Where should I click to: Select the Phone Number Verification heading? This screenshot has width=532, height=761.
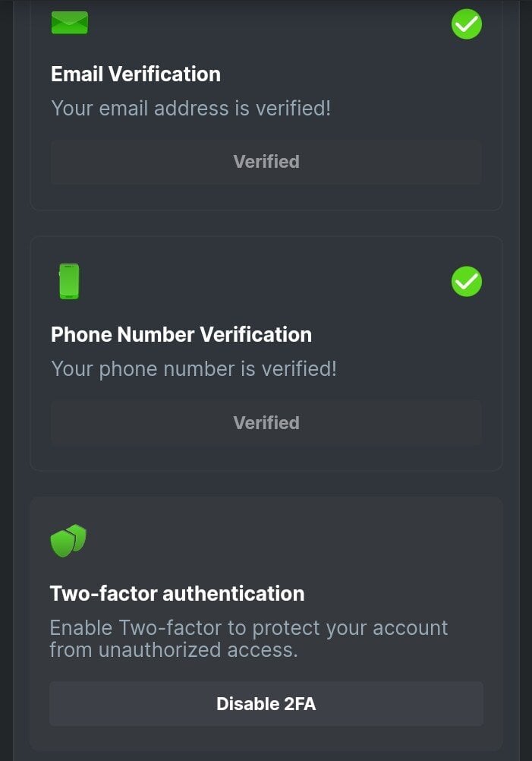(181, 335)
